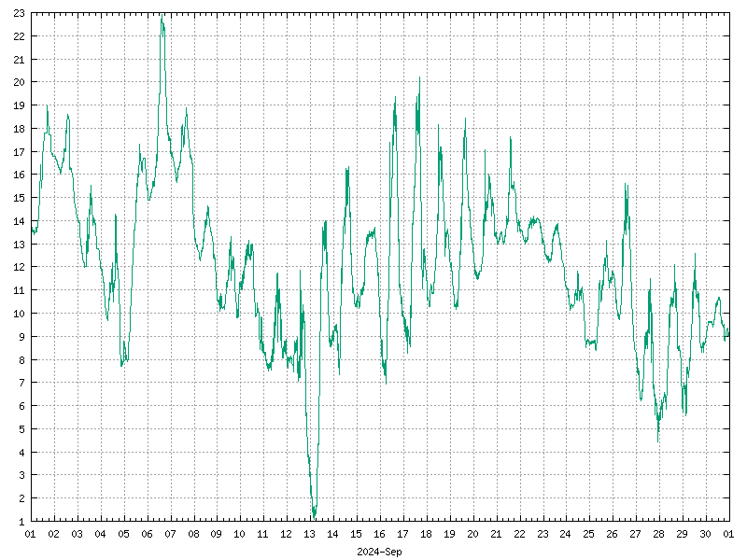Click the y-axis value label 20
This screenshot has height=560, width=747.
(x=19, y=82)
